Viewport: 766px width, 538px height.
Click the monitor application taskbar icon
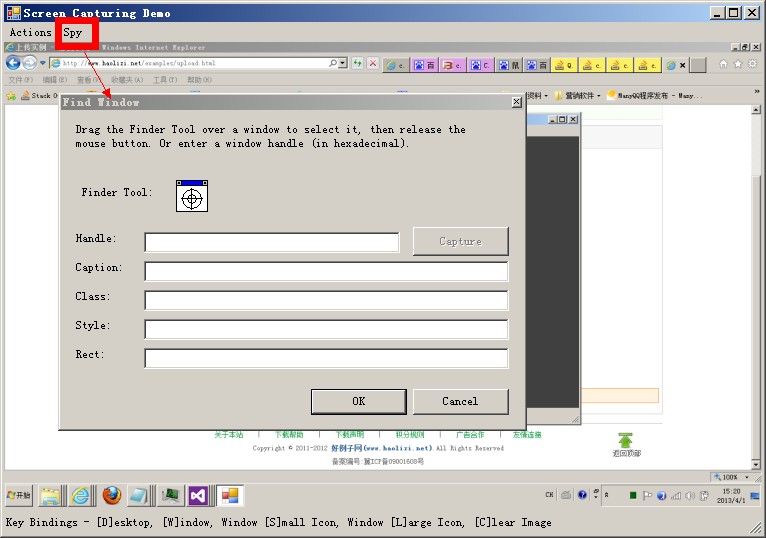170,495
